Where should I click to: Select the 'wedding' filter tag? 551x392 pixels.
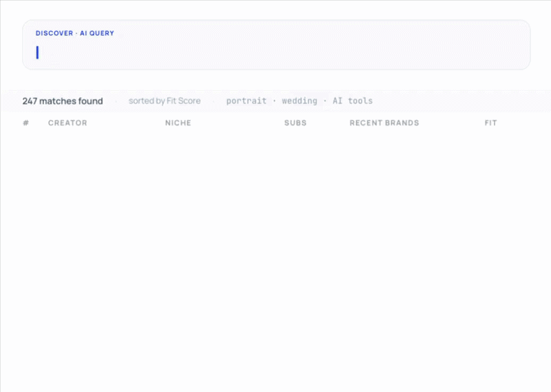point(300,101)
